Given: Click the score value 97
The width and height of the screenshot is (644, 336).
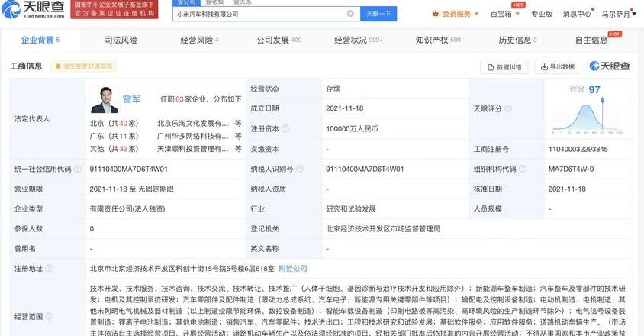Looking at the screenshot, I should [594, 89].
